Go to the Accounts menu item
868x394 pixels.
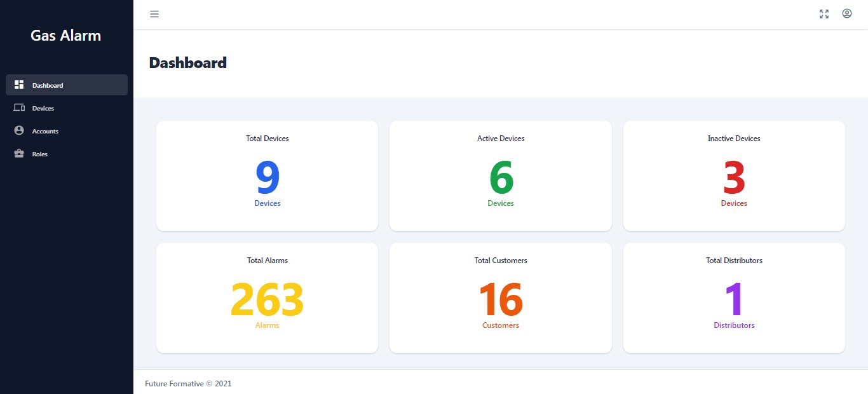point(45,132)
